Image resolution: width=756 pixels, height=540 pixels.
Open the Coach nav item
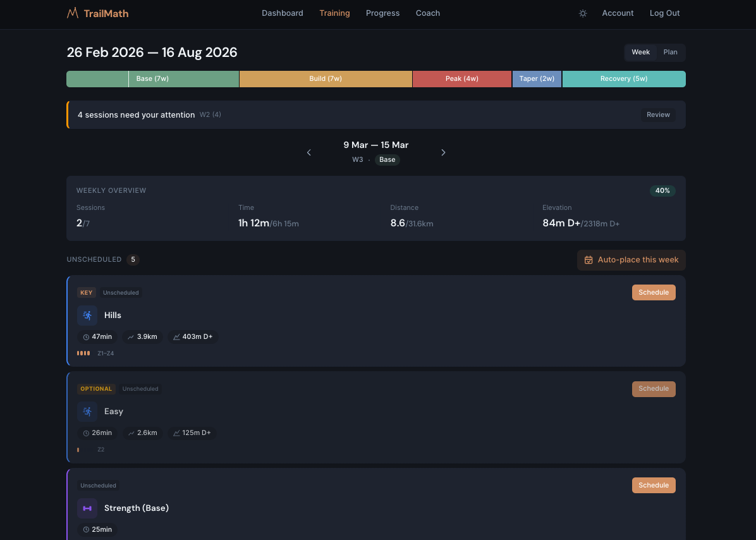click(x=427, y=13)
